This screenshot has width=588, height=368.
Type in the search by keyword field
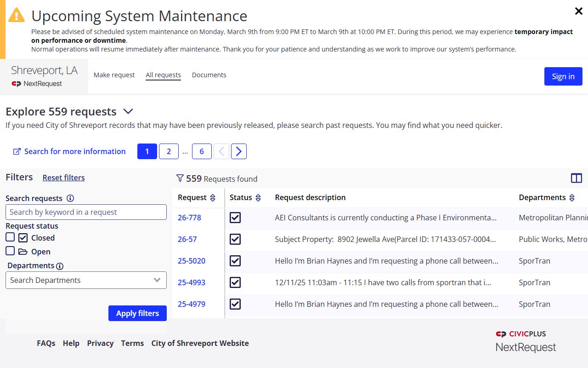(x=86, y=212)
